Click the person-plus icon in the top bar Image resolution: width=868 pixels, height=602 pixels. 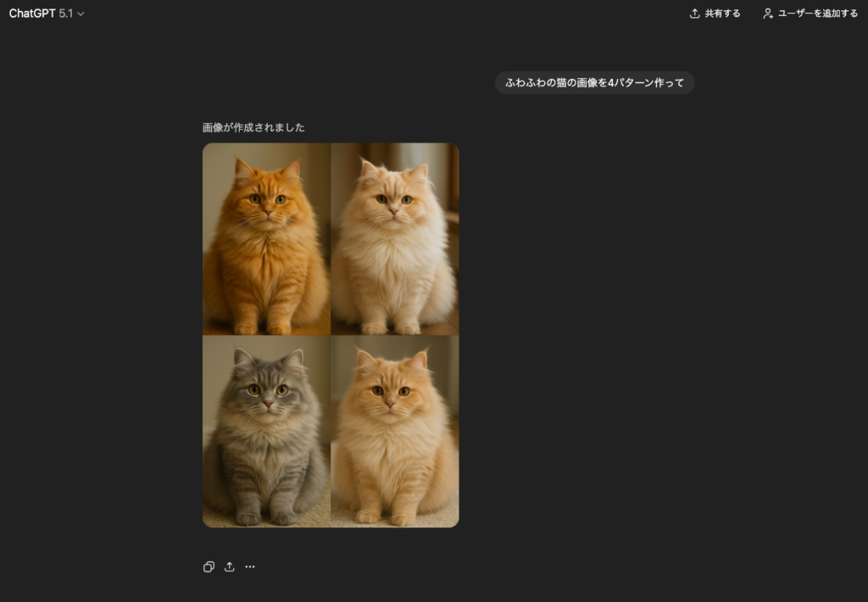click(767, 14)
